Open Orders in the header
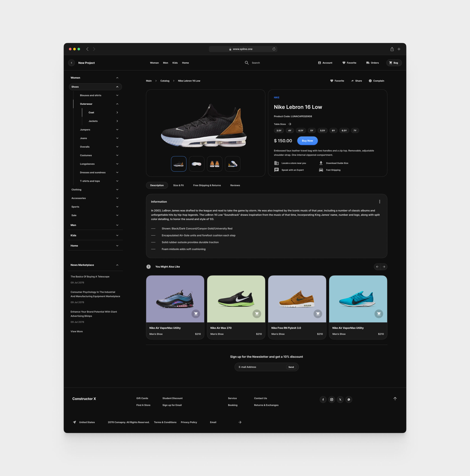This screenshot has width=470, height=476. pyautogui.click(x=372, y=63)
